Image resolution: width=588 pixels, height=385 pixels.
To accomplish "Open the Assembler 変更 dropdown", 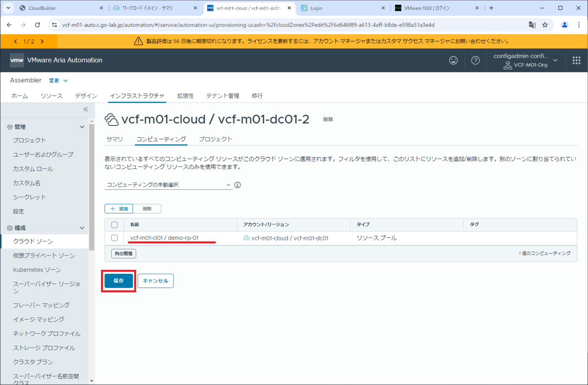I will pyautogui.click(x=58, y=80).
